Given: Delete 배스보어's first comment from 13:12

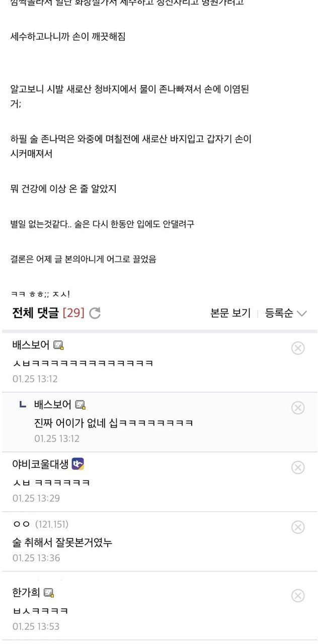Looking at the screenshot, I should [298, 348].
